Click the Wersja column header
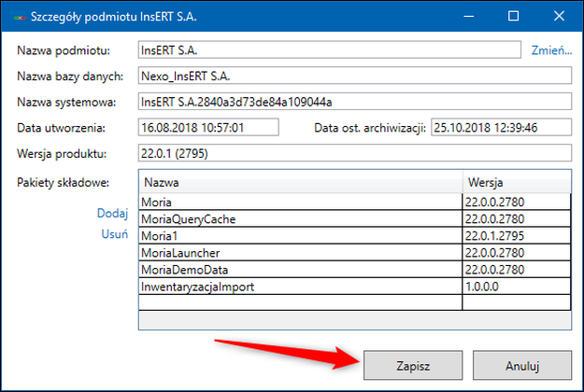This screenshot has width=584, height=392. (516, 181)
